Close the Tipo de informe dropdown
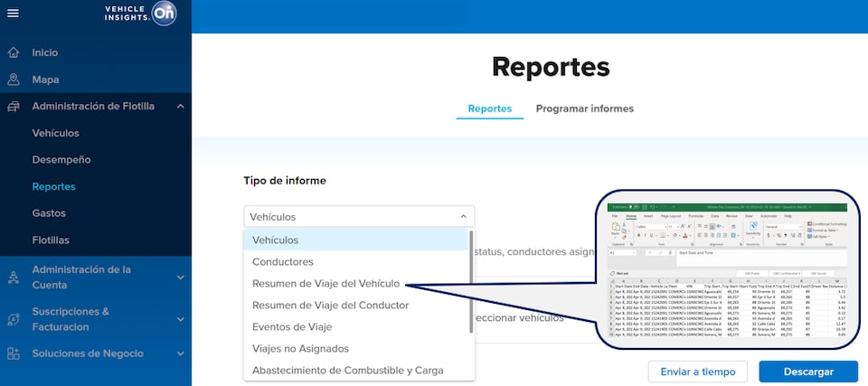This screenshot has height=386, width=868. tap(463, 217)
